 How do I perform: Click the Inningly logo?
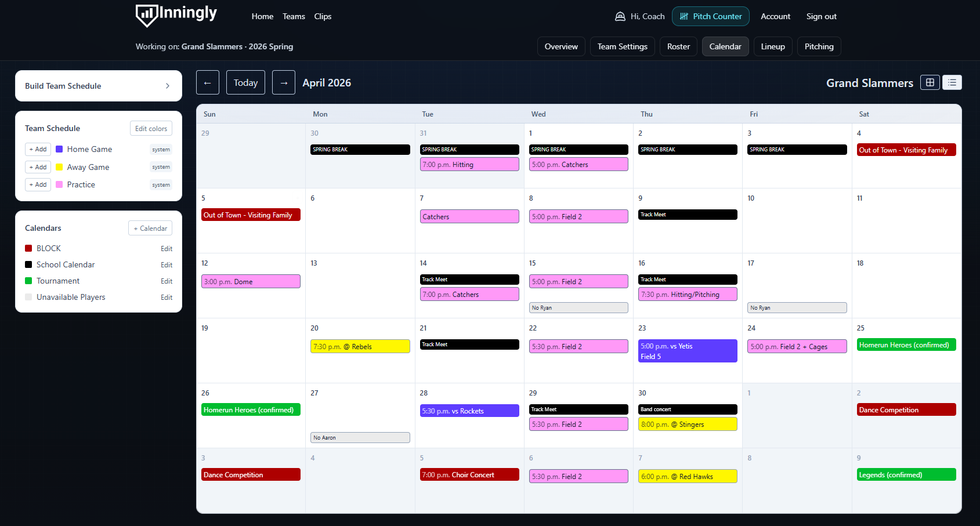point(176,16)
